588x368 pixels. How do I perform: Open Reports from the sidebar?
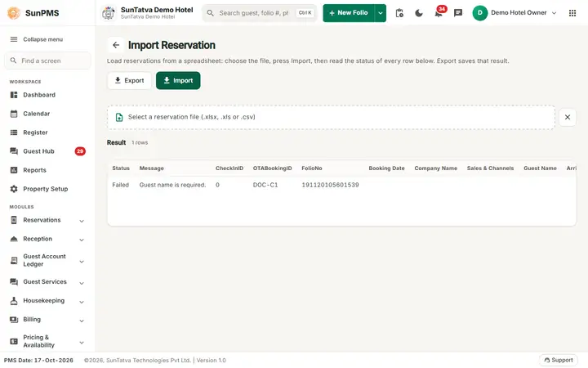tap(47, 170)
